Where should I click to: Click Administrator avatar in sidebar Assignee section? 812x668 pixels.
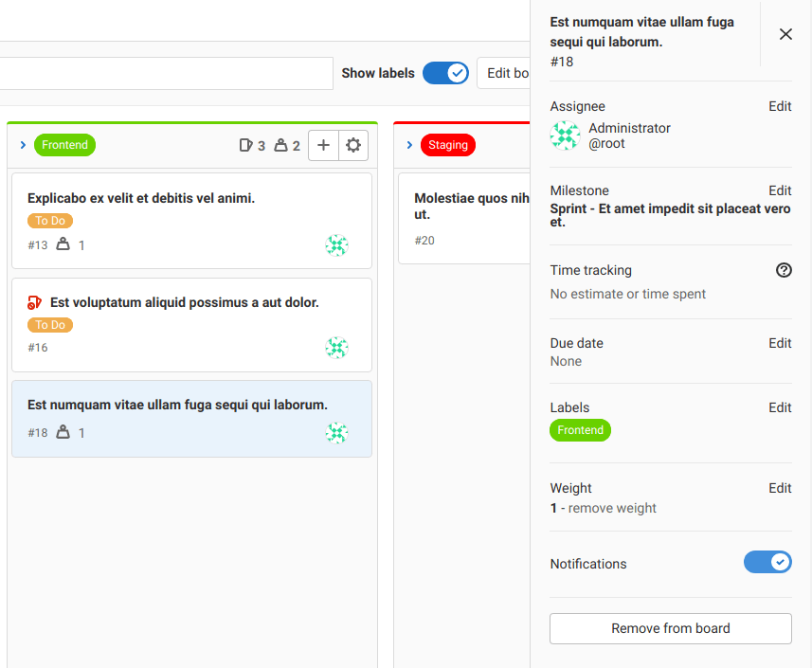pyautogui.click(x=566, y=135)
